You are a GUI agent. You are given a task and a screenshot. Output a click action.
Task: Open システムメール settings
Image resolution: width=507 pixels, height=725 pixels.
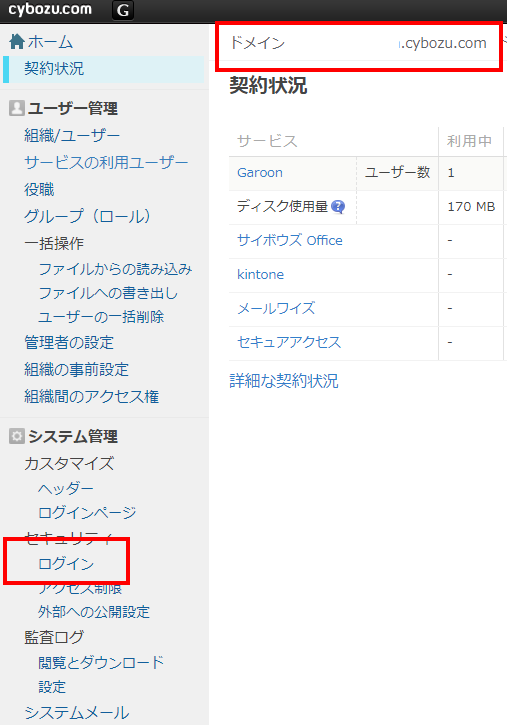tap(77, 713)
